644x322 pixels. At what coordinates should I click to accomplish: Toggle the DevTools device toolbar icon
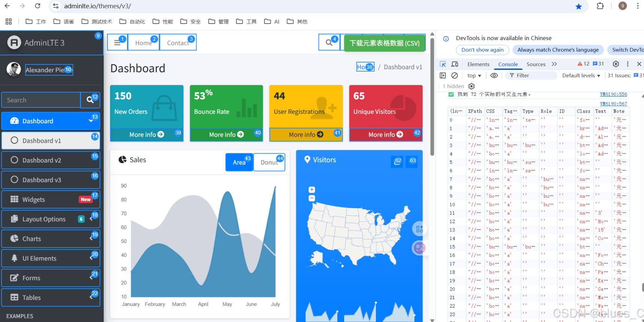(x=455, y=64)
